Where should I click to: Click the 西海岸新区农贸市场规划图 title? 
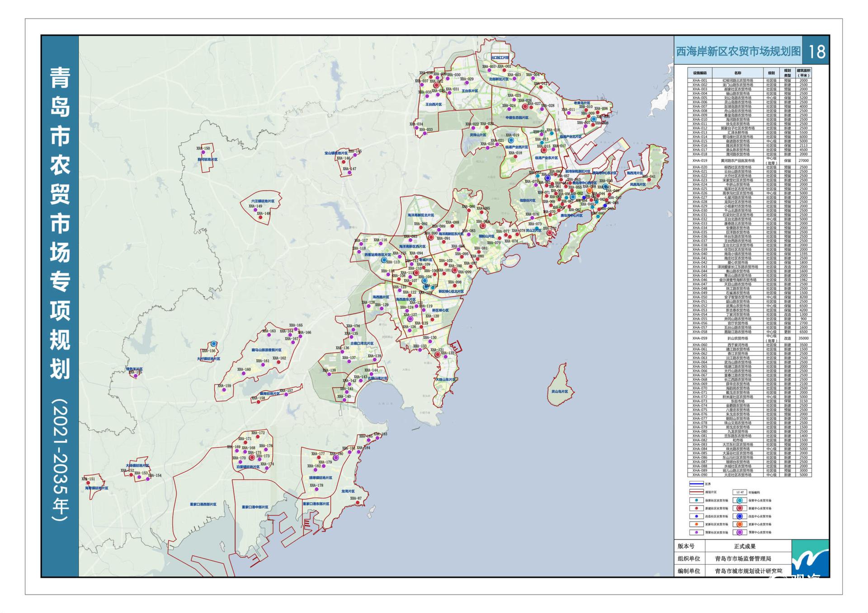[x=738, y=51]
